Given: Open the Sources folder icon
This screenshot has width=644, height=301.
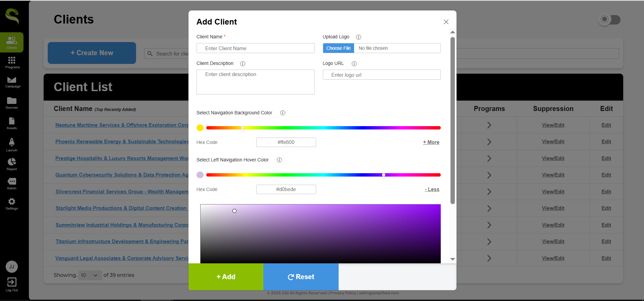Looking at the screenshot, I should point(12,101).
